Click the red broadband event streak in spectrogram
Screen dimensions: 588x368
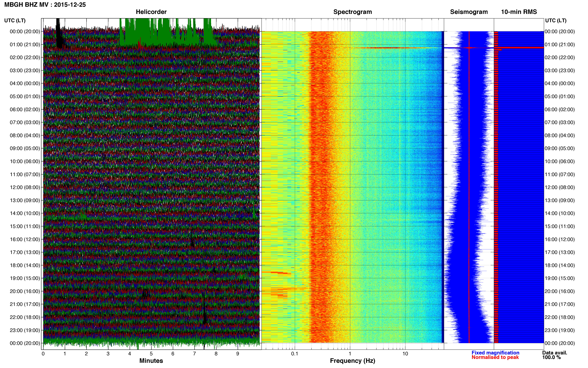[x=396, y=48]
